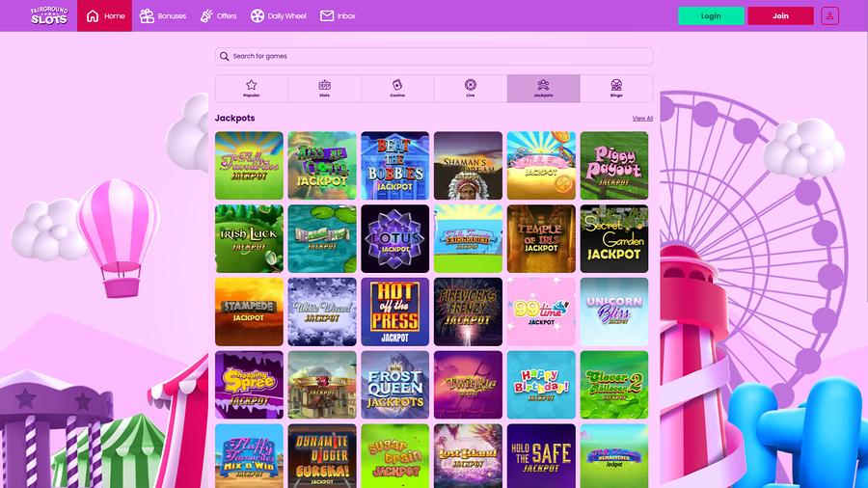The height and width of the screenshot is (488, 868).
Task: Open Sugar Train Jackpot game
Action: coord(395,456)
